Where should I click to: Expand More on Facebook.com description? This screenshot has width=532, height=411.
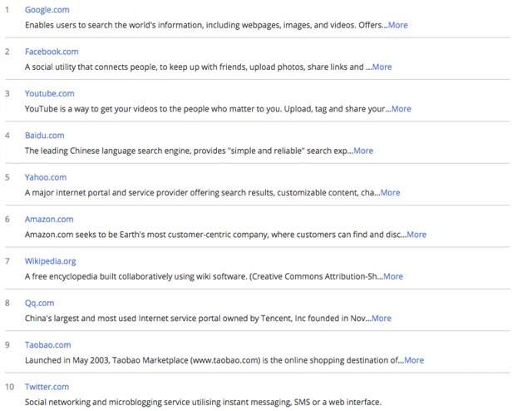382,67
